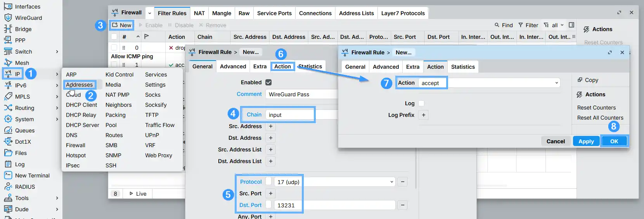Check the select-all box in table header
644x219 pixels.
[x=114, y=37]
